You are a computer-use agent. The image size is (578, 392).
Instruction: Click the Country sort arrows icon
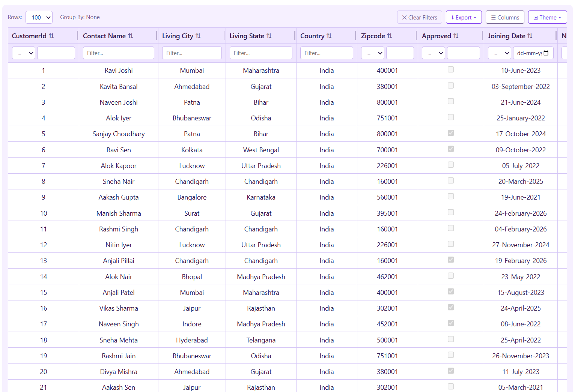pos(329,36)
